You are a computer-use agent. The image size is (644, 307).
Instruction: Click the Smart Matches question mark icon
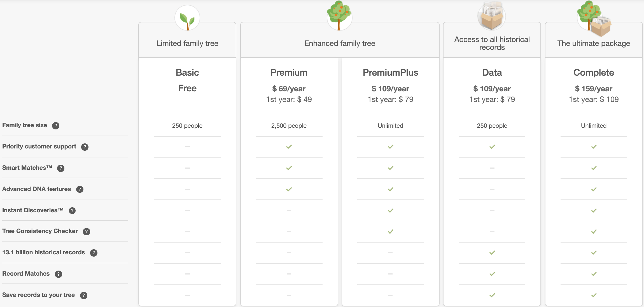click(x=61, y=168)
